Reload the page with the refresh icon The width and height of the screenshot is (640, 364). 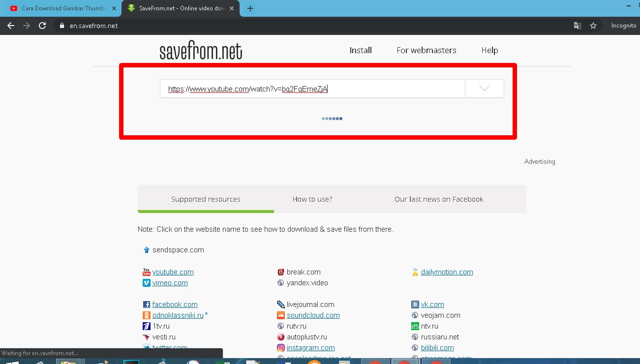[x=42, y=26]
